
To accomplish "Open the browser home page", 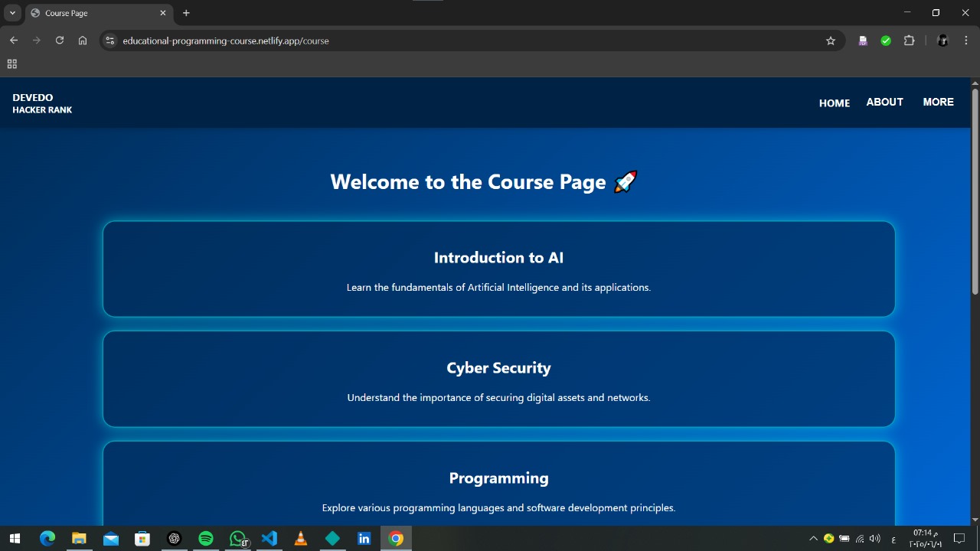I will (83, 41).
